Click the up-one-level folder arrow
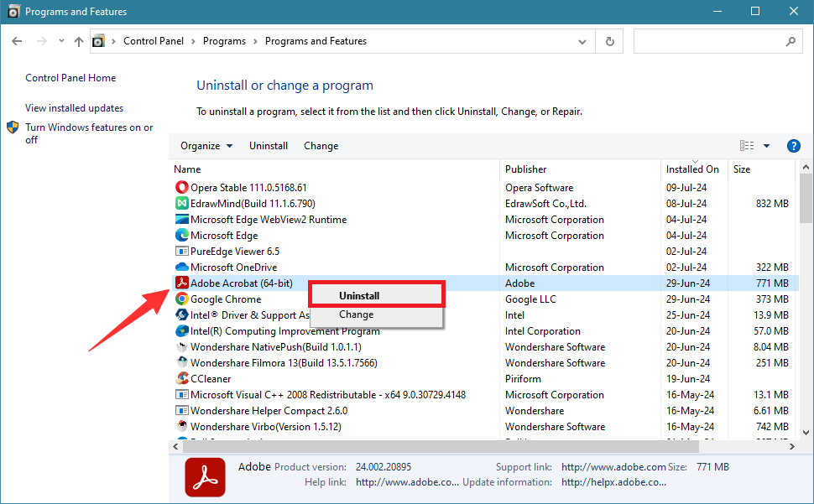The width and height of the screenshot is (814, 504). coord(78,40)
